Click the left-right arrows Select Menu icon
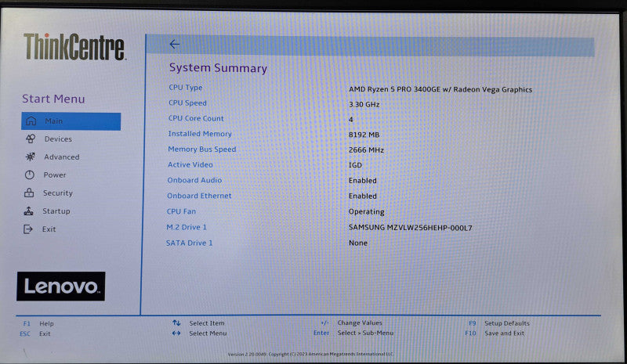This screenshot has height=364, width=627. (x=176, y=333)
